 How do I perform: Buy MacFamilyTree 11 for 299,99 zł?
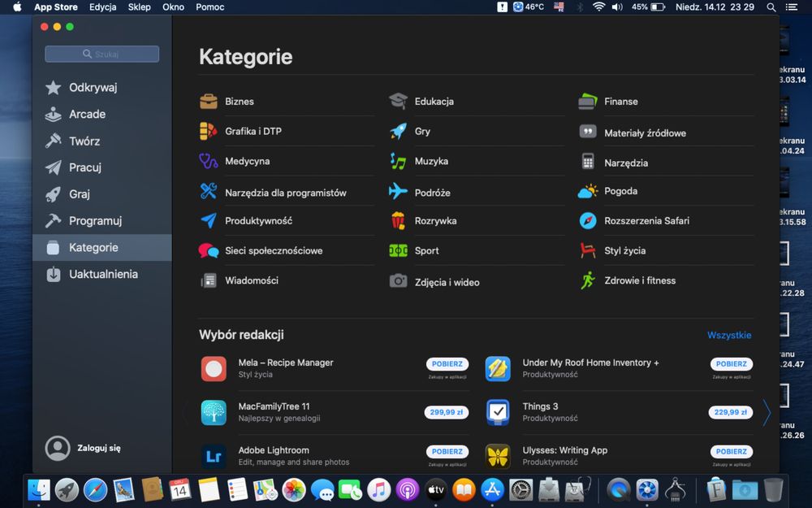(x=447, y=412)
